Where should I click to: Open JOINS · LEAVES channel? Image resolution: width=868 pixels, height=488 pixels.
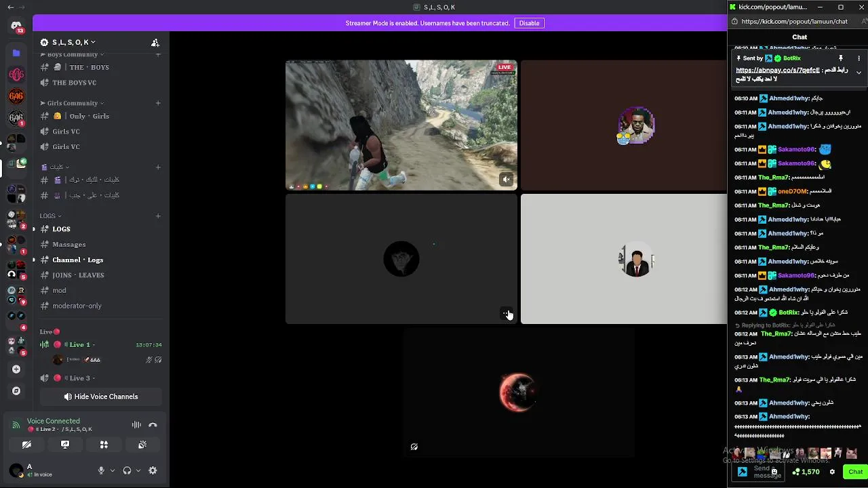100,275
